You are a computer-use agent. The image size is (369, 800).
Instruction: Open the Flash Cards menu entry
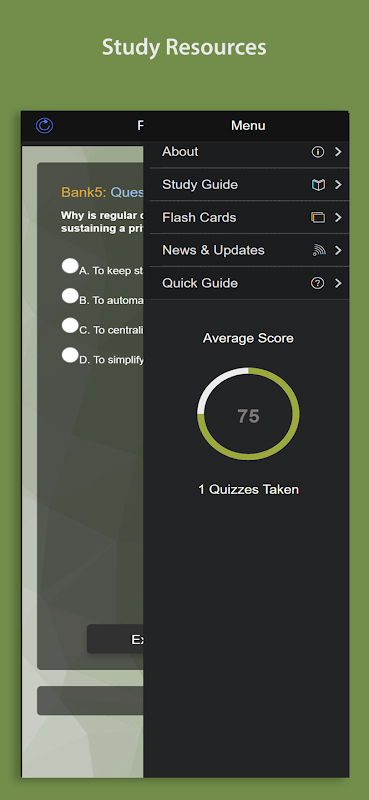coord(250,217)
